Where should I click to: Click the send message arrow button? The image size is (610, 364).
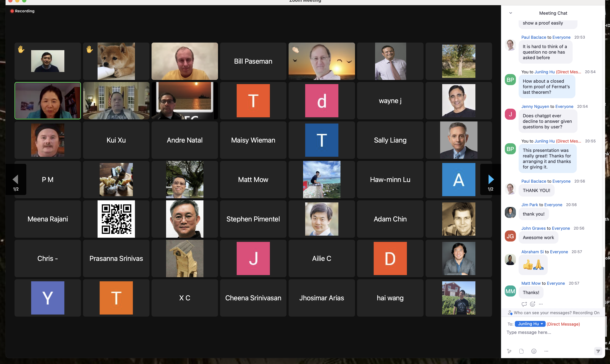[x=598, y=351]
